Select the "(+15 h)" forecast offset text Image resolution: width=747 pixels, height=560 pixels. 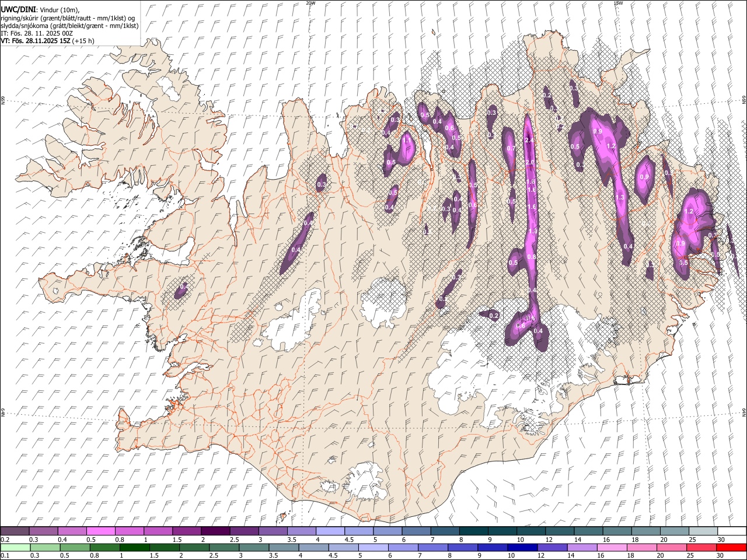coord(83,41)
